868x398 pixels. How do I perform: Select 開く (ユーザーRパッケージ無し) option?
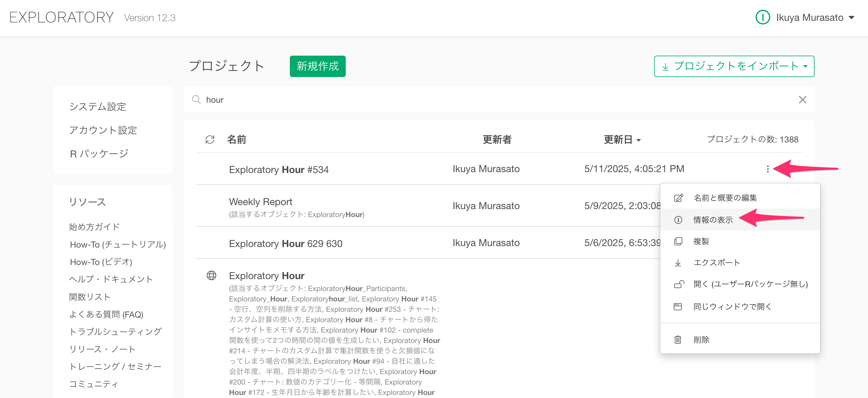click(x=740, y=284)
